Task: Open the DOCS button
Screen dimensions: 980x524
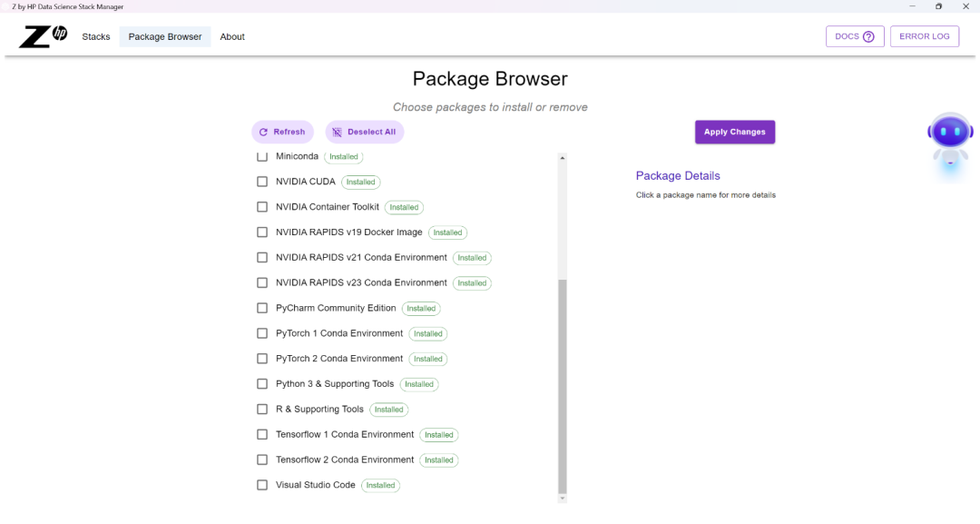Action: [x=855, y=36]
